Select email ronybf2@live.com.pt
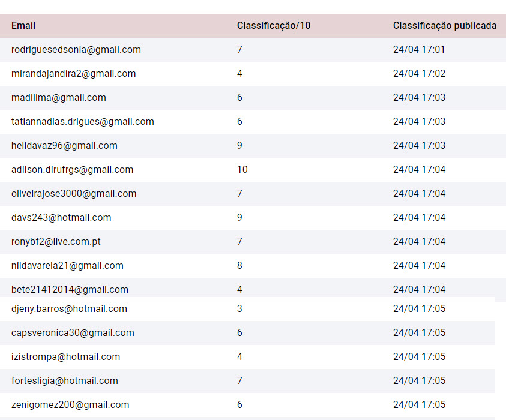506x420 pixels. tap(56, 242)
